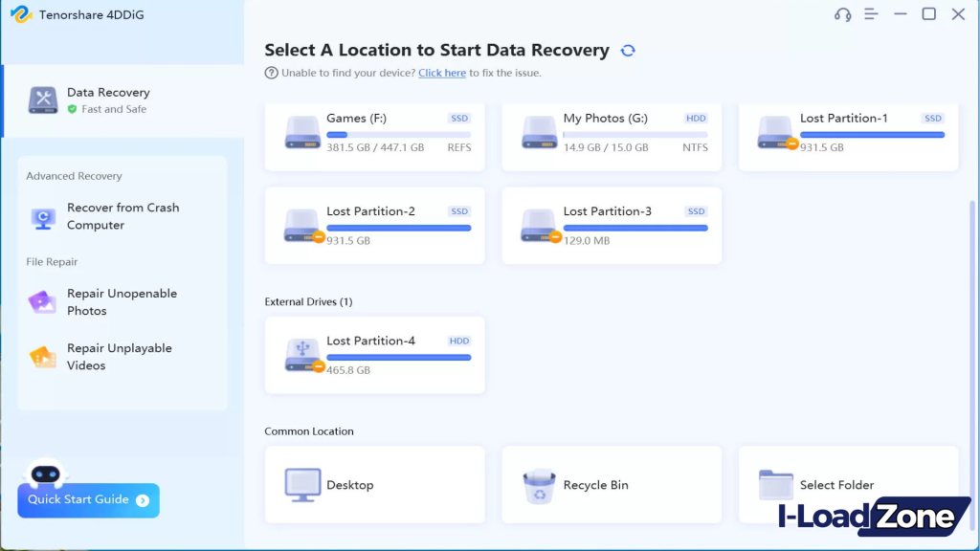The width and height of the screenshot is (980, 551).
Task: Select the My Photos (G:) drive card
Action: (x=611, y=133)
